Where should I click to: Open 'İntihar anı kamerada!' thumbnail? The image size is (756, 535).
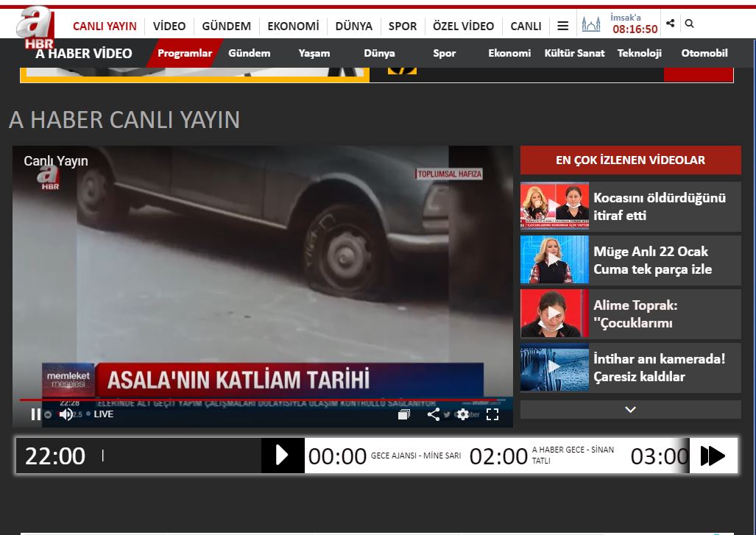coord(554,367)
